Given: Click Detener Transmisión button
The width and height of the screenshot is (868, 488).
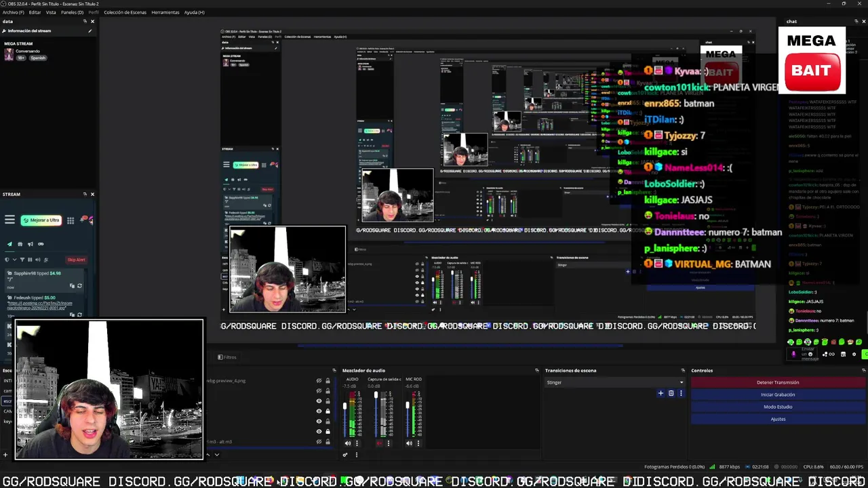Looking at the screenshot, I should point(778,382).
